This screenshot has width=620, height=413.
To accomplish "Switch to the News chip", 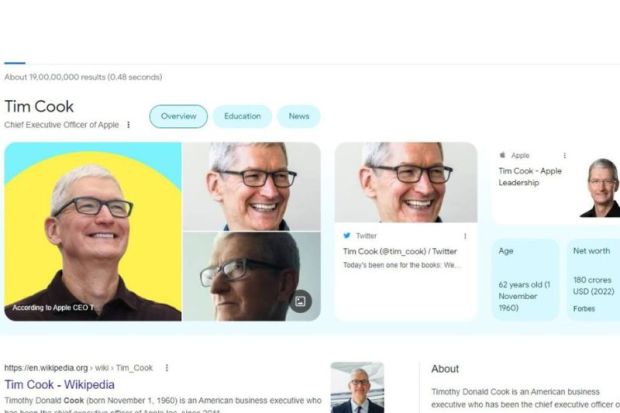I will [x=299, y=116].
